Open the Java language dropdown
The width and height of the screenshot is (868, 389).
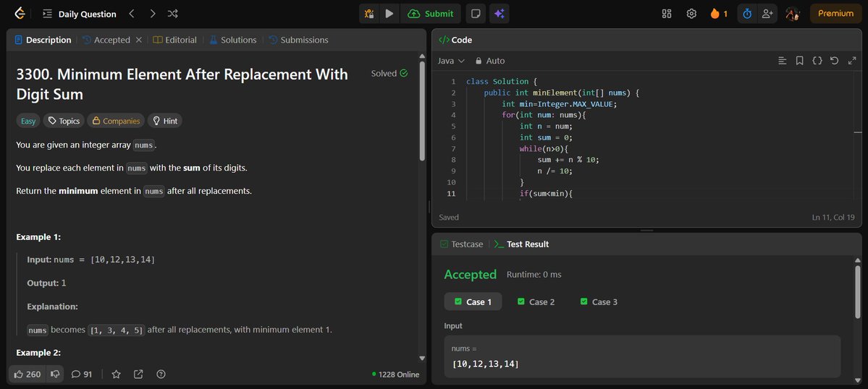pyautogui.click(x=451, y=61)
